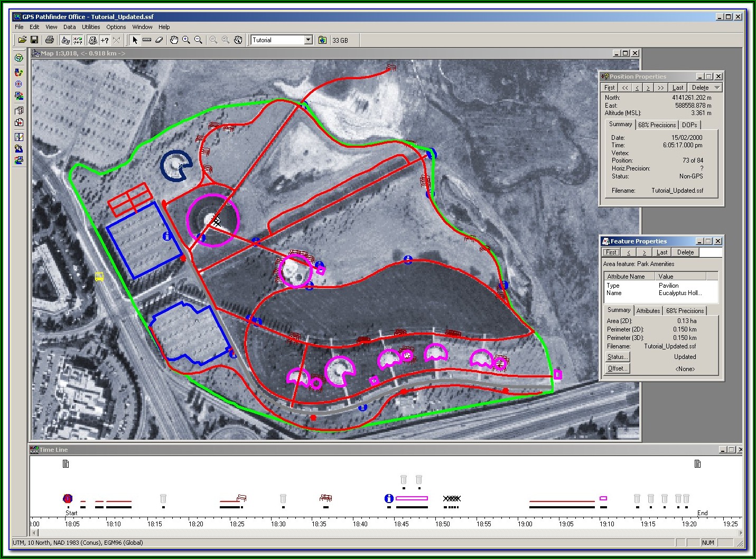756x559 pixels.
Task: Click the Save disk icon
Action: point(34,40)
